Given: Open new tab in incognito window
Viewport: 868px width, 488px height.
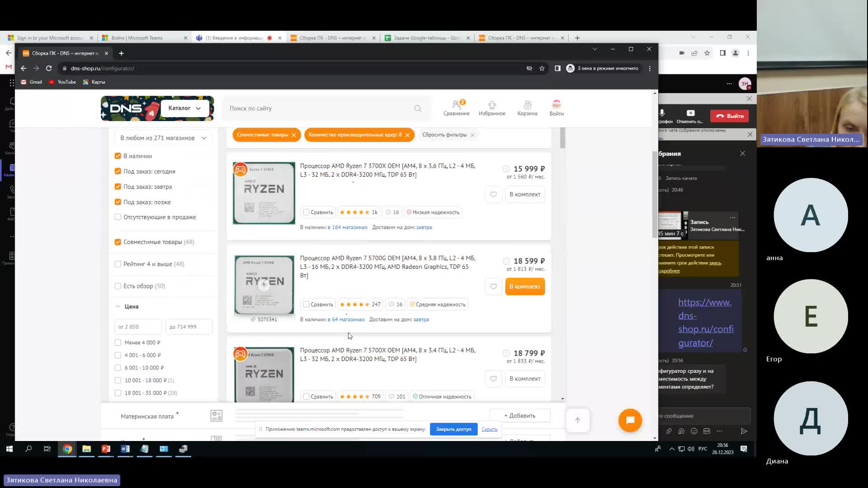Looking at the screenshot, I should click(x=121, y=53).
